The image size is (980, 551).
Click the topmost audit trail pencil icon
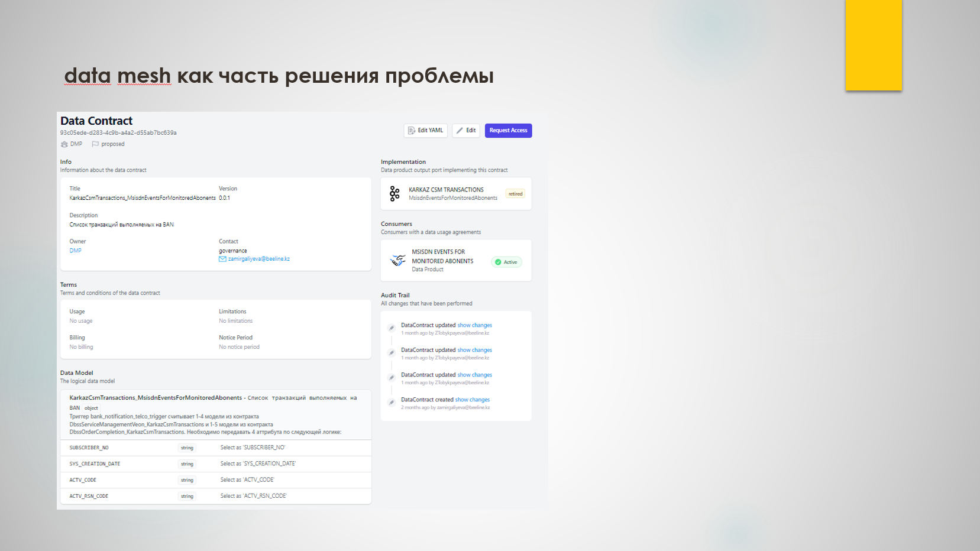point(392,328)
